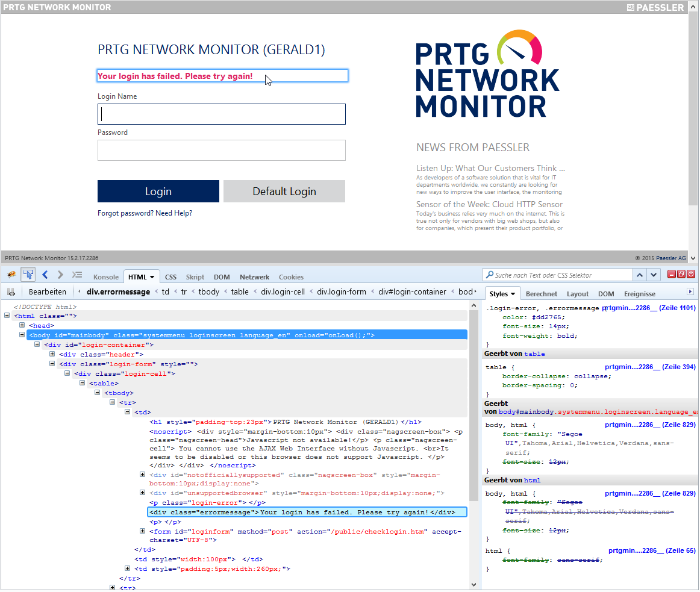
Task: Open the HTML tab dropdown arrow
Action: click(152, 277)
